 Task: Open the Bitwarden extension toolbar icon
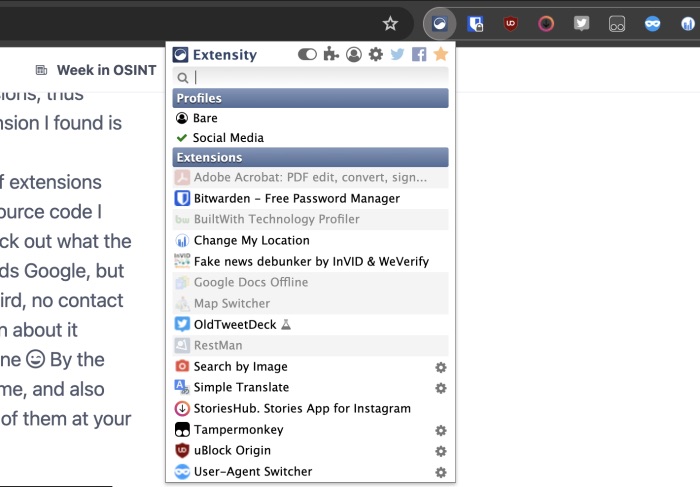[x=475, y=24]
